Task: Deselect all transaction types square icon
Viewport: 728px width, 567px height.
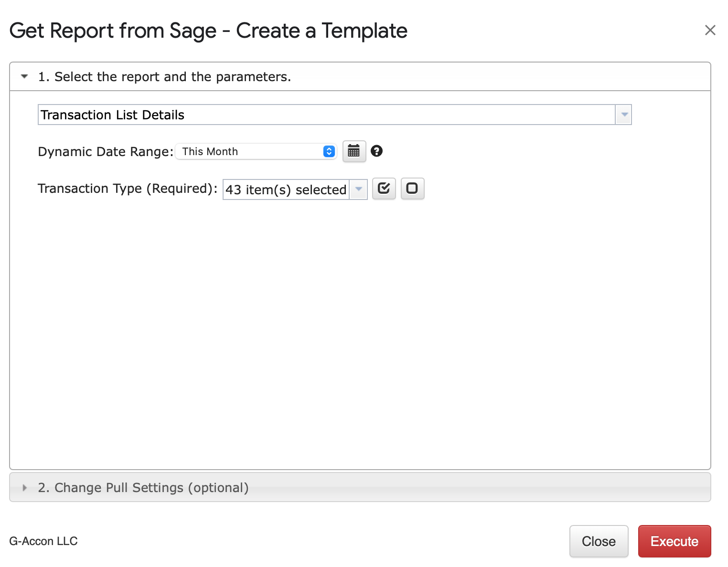Action: pyautogui.click(x=412, y=189)
